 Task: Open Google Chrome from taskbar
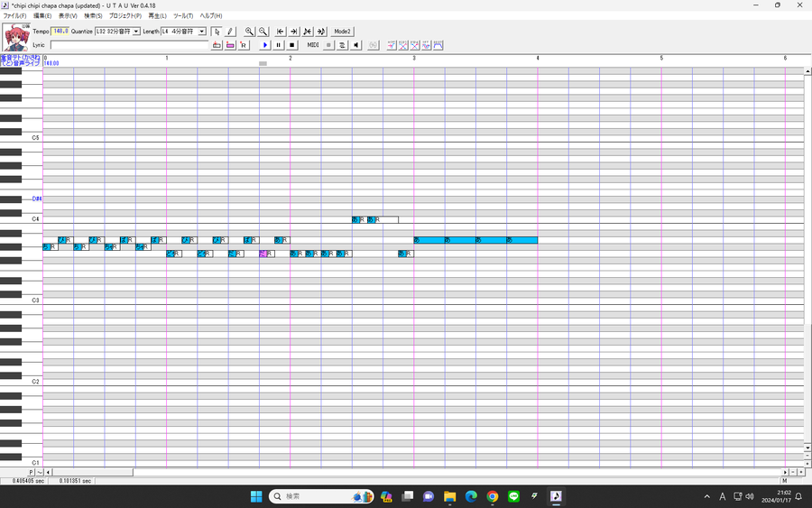coord(492,496)
